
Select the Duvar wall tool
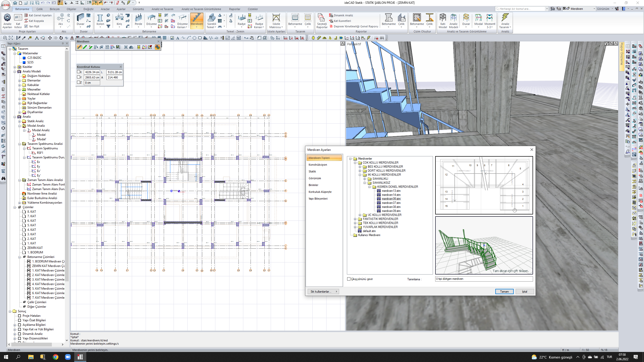click(80, 20)
